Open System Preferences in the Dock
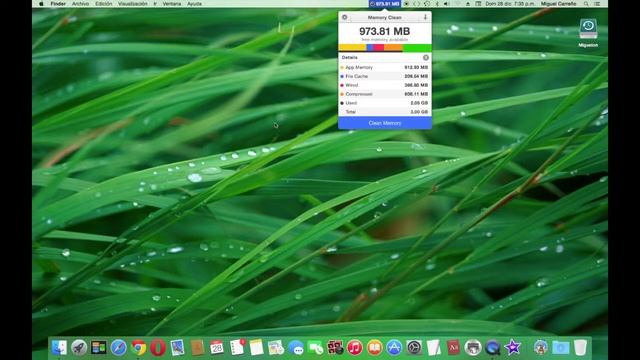 click(414, 347)
